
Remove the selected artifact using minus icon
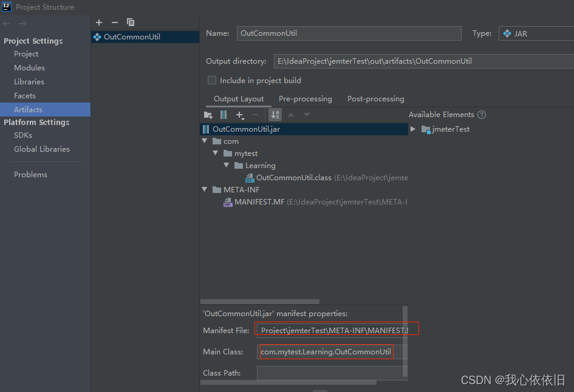114,22
